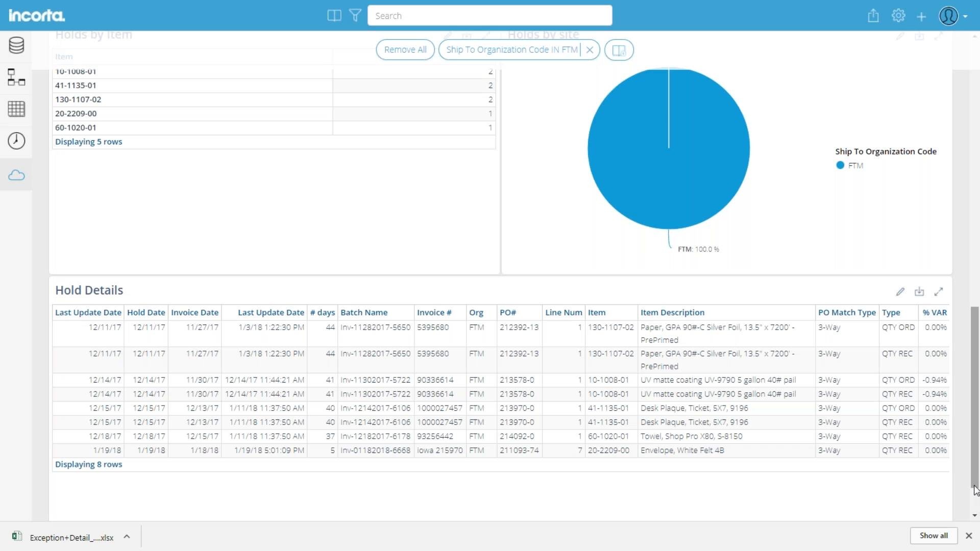This screenshot has height=551, width=980.
Task: Open the settings gear icon
Action: point(898,15)
